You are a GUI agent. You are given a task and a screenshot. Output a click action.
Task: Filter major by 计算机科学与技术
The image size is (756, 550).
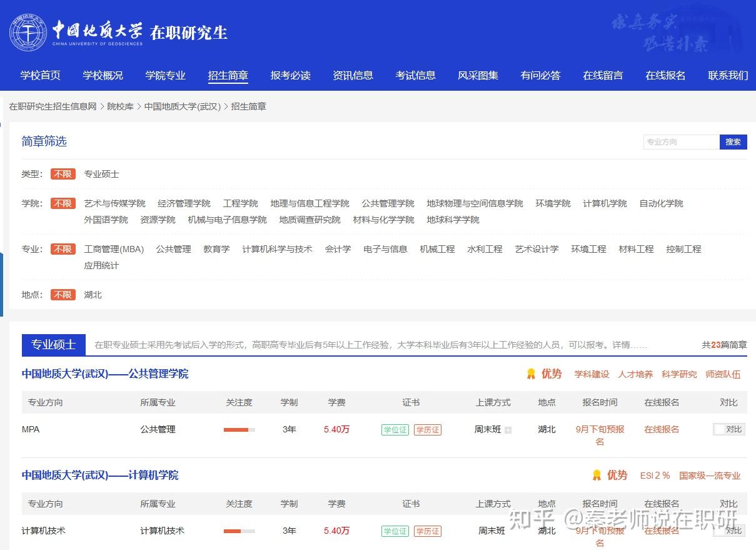278,249
